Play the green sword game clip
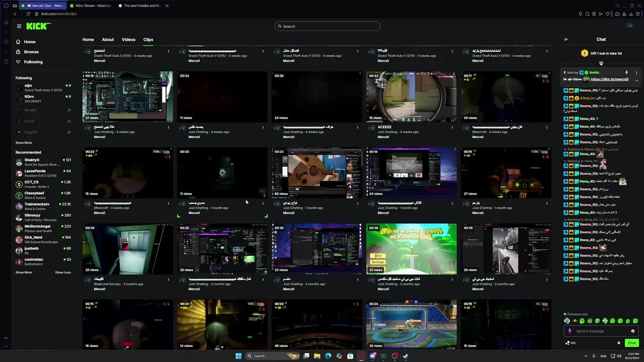The width and height of the screenshot is (644, 362). coord(411,249)
